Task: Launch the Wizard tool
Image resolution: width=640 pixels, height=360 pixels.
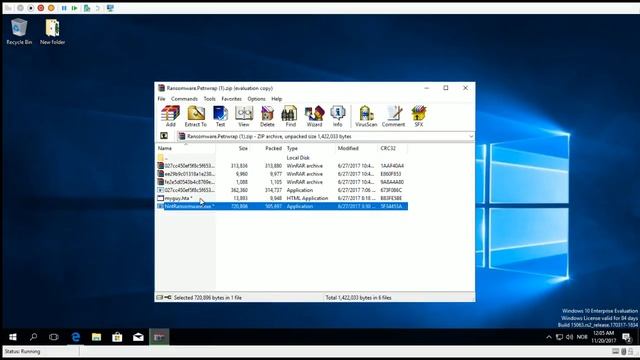Action: pyautogui.click(x=314, y=116)
